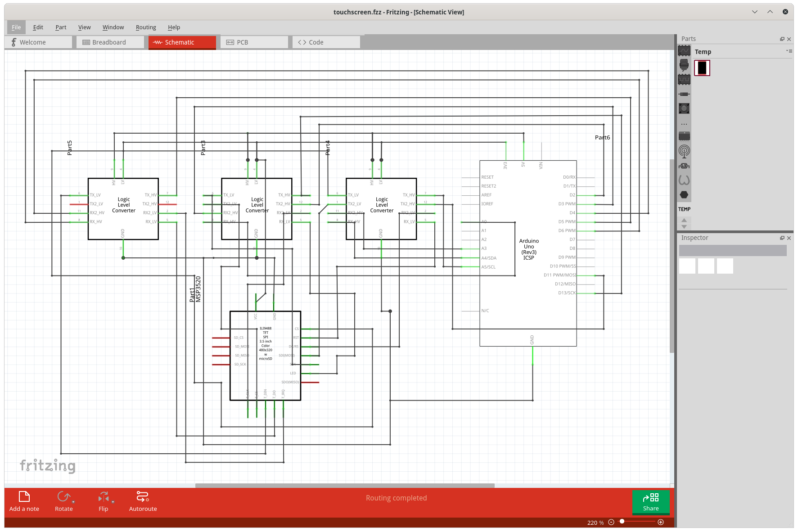Open the Part menu
This screenshot has width=798, height=532.
click(60, 27)
